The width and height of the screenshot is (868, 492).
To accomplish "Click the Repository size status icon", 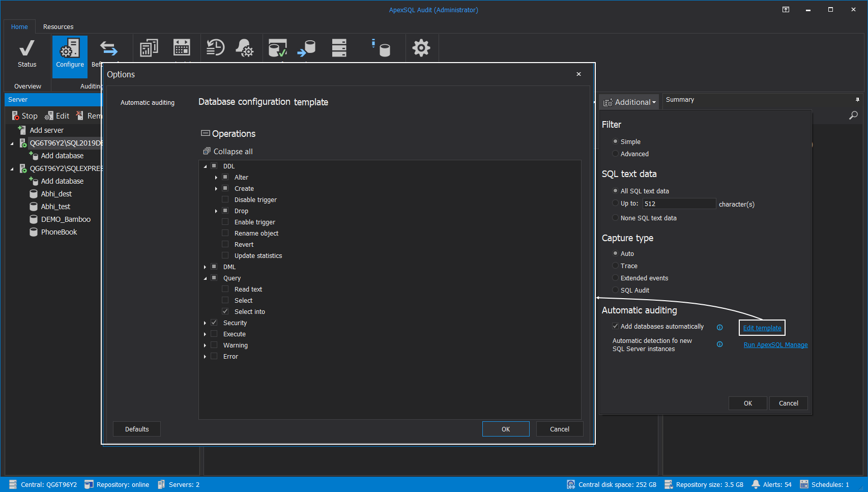I will pos(669,484).
